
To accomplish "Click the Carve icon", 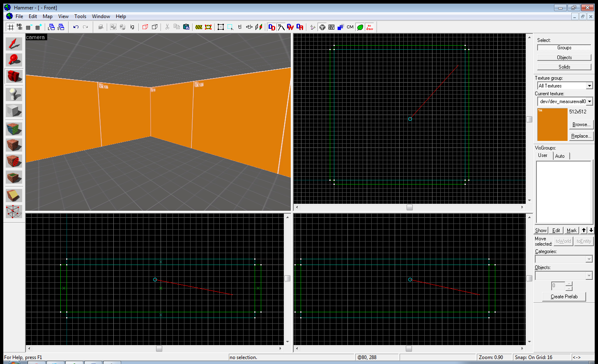I will click(x=101, y=27).
